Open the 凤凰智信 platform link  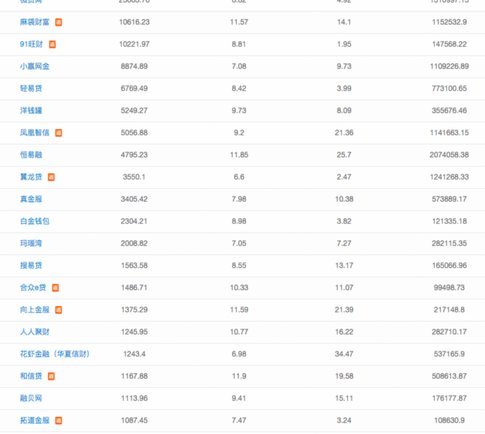tap(35, 133)
